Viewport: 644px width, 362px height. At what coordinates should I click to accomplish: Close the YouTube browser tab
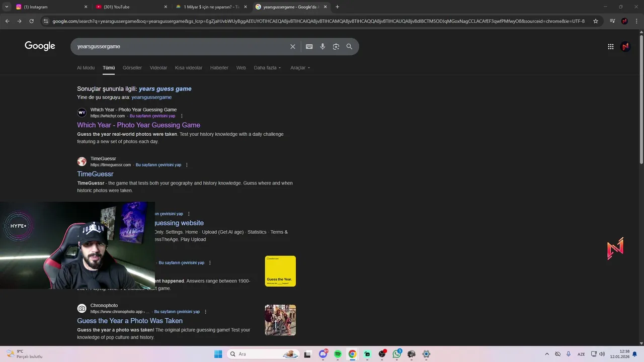point(166,7)
